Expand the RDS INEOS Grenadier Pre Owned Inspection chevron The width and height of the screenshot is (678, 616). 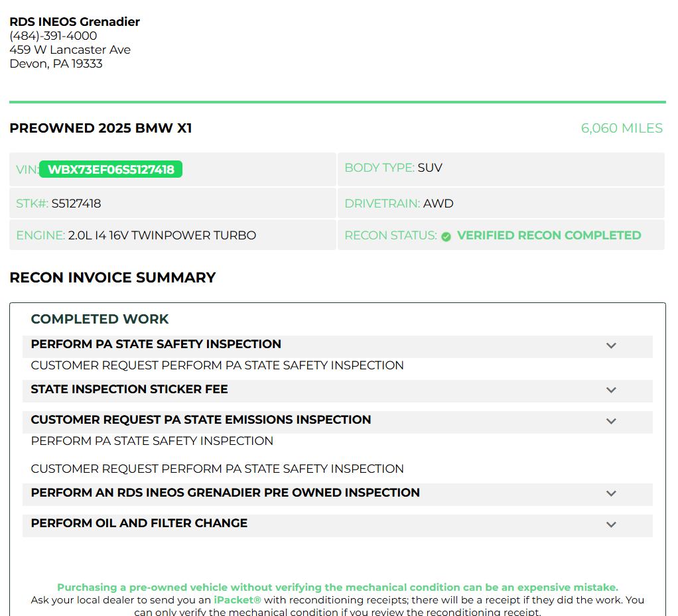coord(610,494)
